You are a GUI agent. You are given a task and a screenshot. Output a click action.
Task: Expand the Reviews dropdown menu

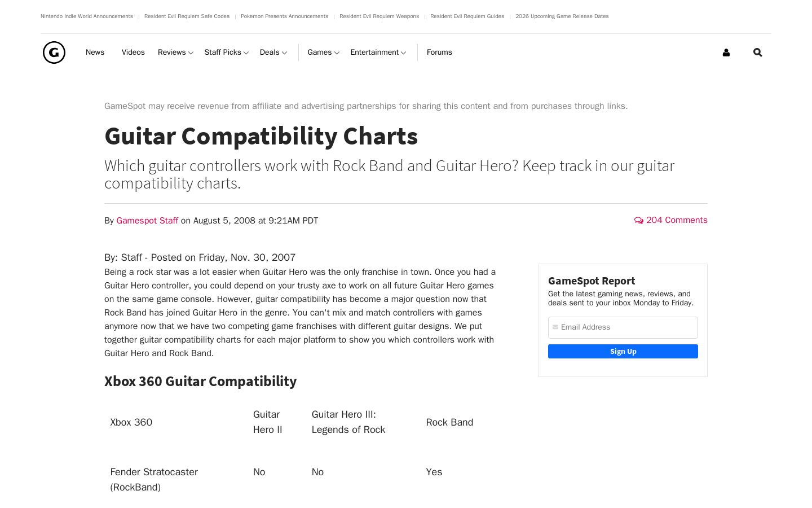pyautogui.click(x=175, y=52)
